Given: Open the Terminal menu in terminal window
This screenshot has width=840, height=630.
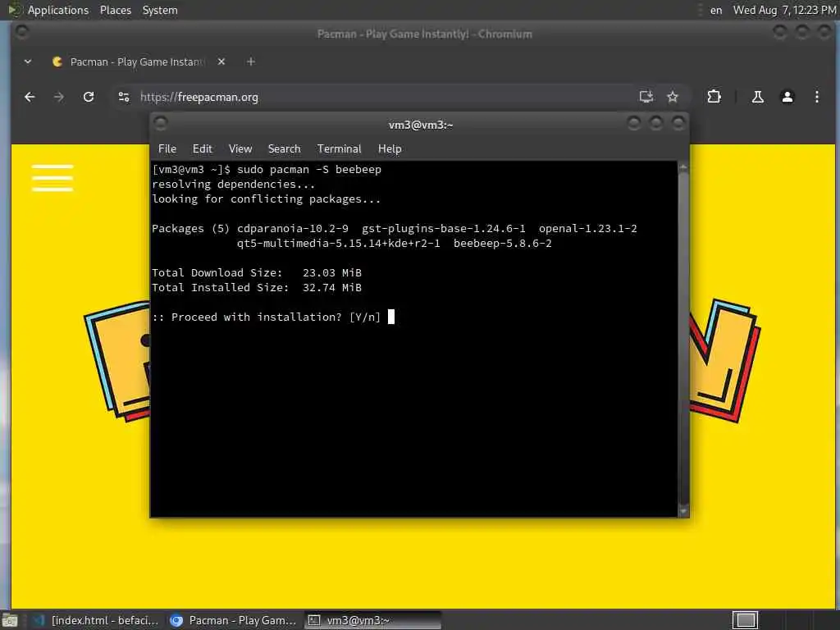Looking at the screenshot, I should pos(339,149).
